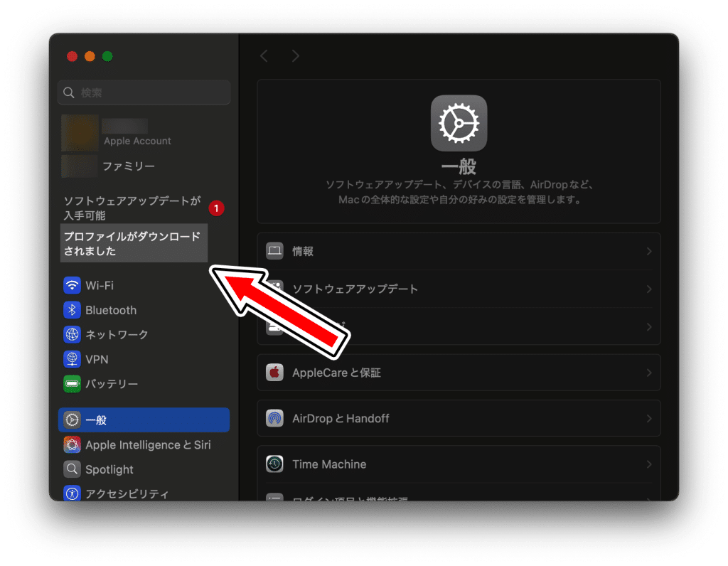
Task: Expand the 情報 row chevron
Action: (648, 251)
